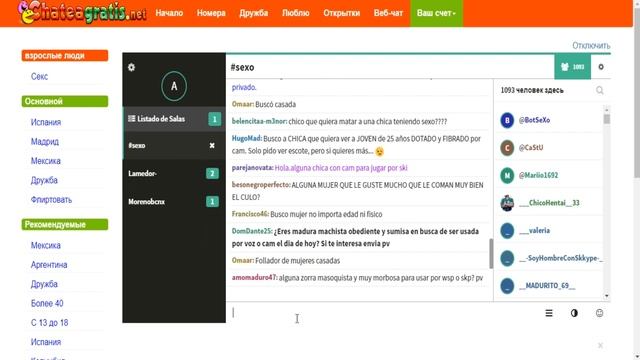The image size is (640, 360).
Task: Click the chat messages scrollbar thumb
Action: pyautogui.click(x=491, y=254)
